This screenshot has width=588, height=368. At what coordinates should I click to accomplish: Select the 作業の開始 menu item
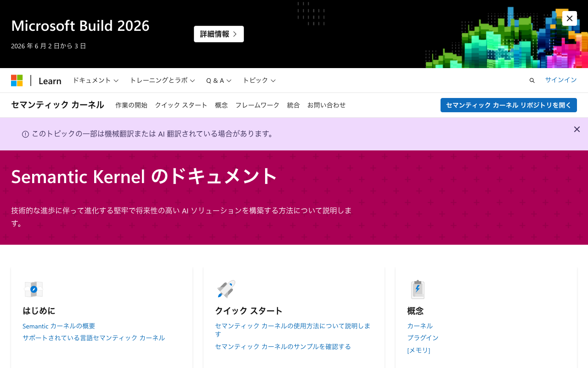pyautogui.click(x=131, y=105)
